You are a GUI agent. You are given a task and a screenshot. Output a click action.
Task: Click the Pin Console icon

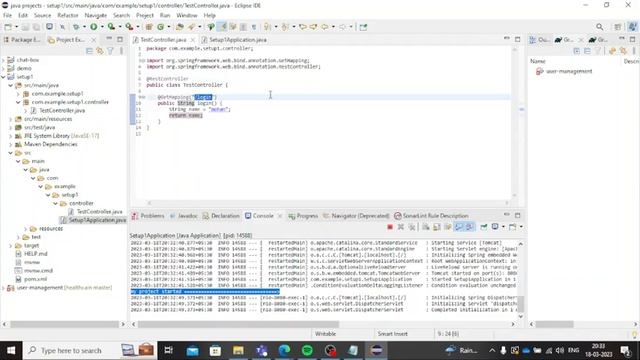click(x=483, y=227)
